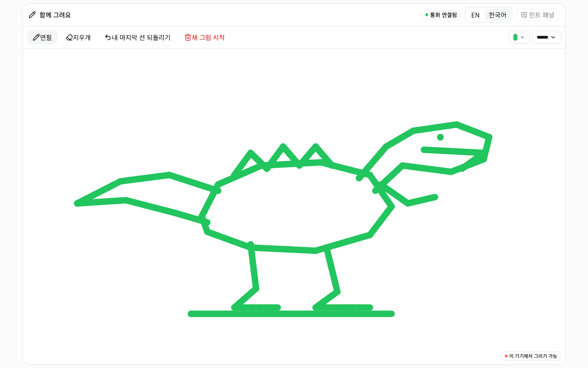Select the 연필 pencil tool
Viewport: 588px width, 368px height.
tap(42, 37)
